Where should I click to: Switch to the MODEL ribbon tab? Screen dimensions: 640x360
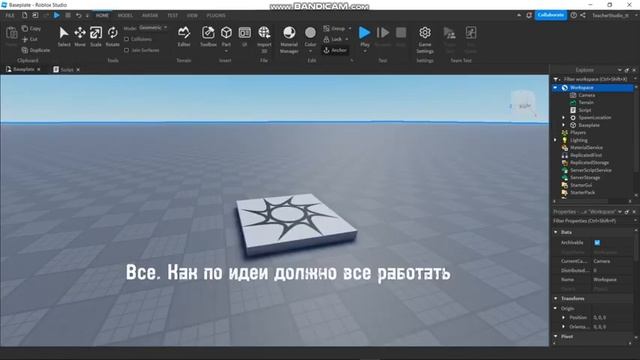tap(125, 16)
